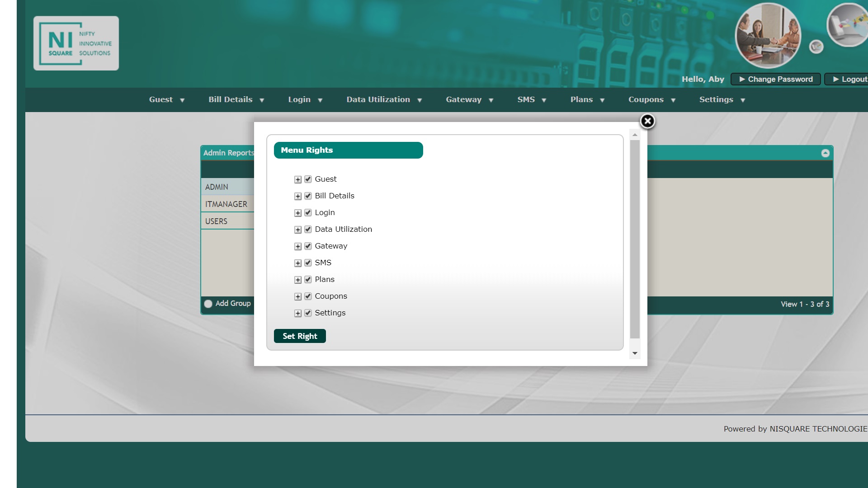Image resolution: width=868 pixels, height=488 pixels.
Task: Click the Change Password button
Action: click(775, 79)
